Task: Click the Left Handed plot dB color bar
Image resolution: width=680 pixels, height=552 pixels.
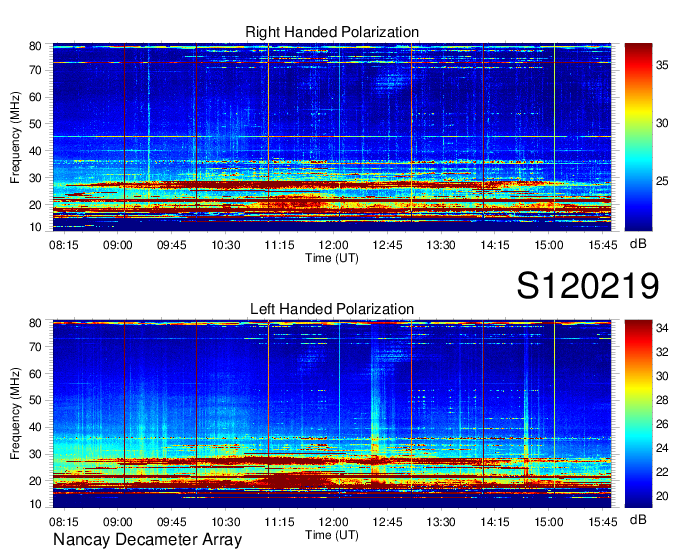Action: tap(638, 414)
